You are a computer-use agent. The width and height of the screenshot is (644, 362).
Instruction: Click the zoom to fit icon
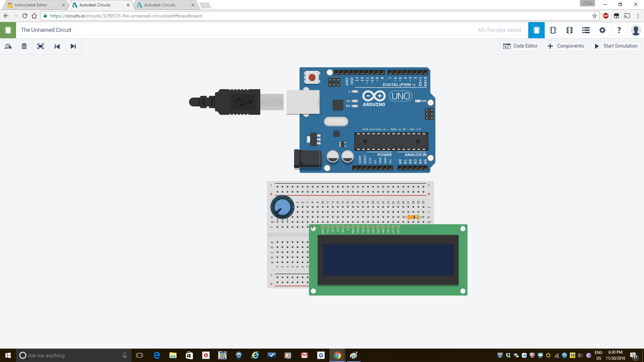coord(41,46)
